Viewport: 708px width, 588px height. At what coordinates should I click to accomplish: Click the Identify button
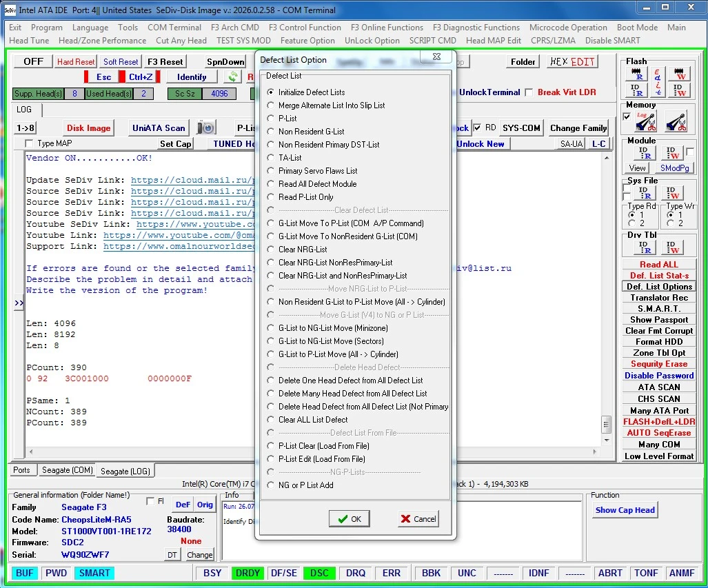click(x=192, y=77)
